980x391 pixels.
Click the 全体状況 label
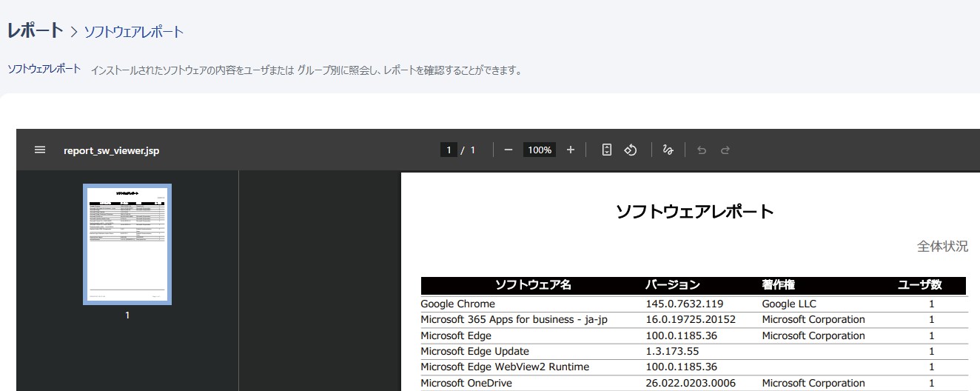click(942, 247)
